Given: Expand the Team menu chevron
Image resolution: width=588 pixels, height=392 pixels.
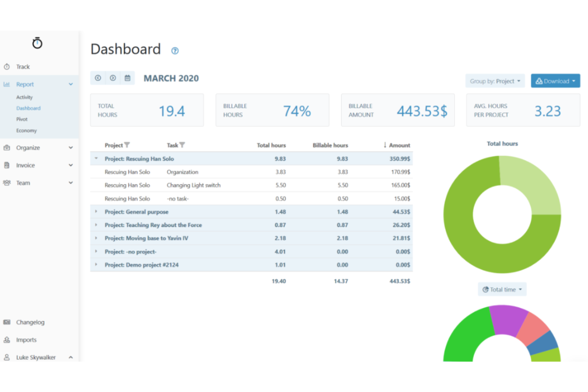Looking at the screenshot, I should tap(71, 183).
